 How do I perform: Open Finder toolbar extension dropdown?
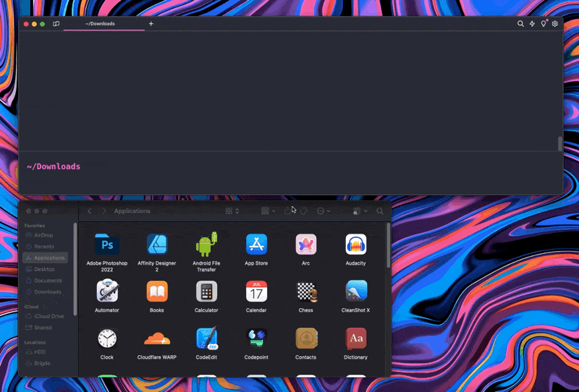point(360,211)
